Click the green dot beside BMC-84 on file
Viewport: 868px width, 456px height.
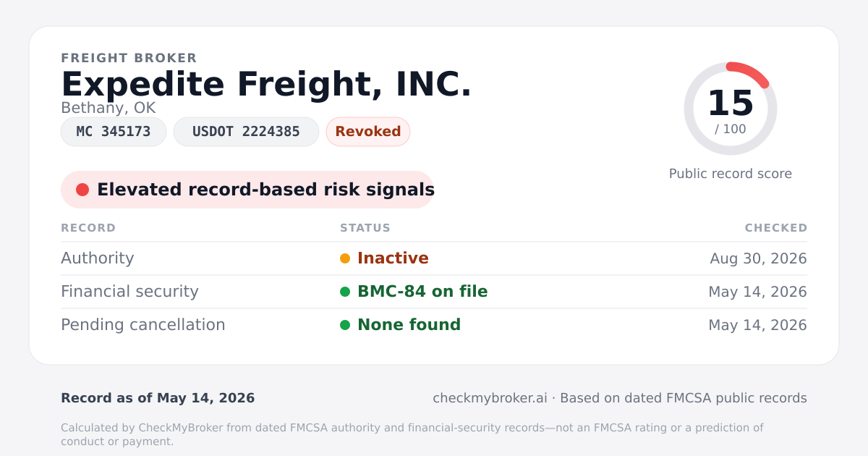tap(345, 292)
